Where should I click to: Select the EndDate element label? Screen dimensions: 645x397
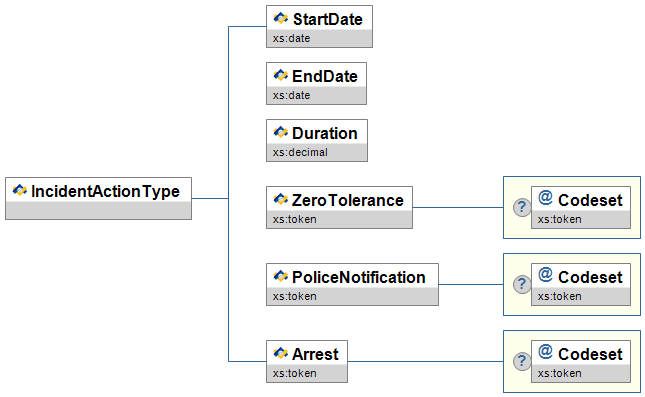pos(325,76)
